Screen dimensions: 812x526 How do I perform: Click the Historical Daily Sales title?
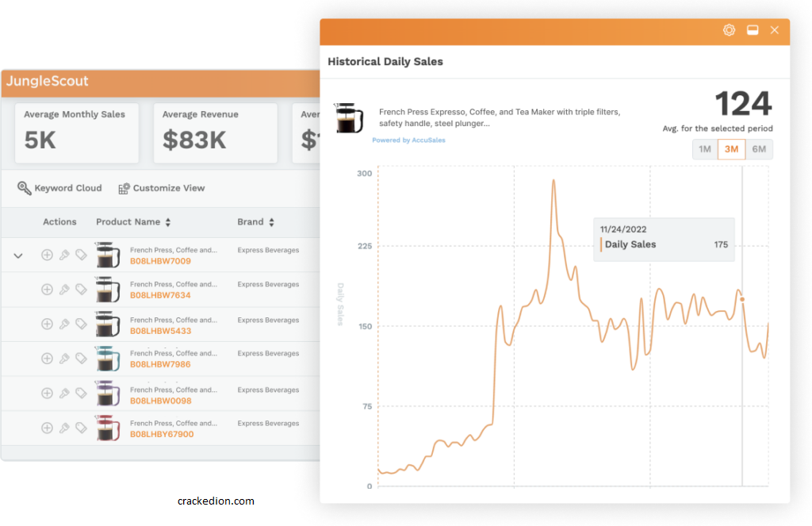(385, 62)
